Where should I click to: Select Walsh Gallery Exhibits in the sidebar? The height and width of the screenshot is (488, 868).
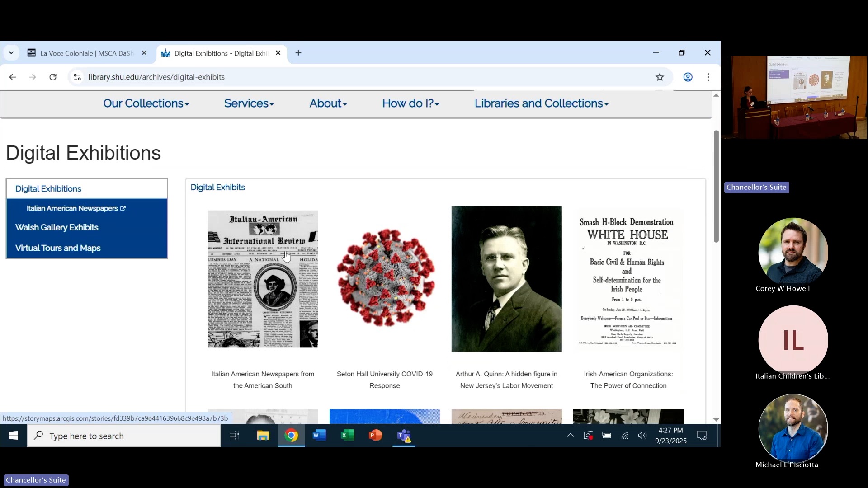[57, 227]
